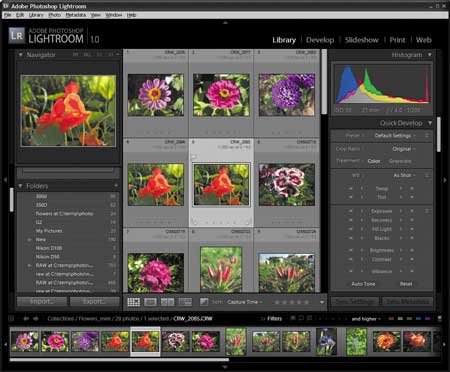The image size is (450, 372).
Task: Click the Export button
Action: pyautogui.click(x=95, y=301)
